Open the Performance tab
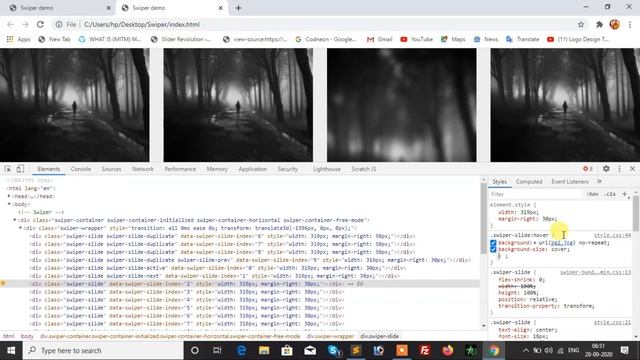 click(x=180, y=169)
